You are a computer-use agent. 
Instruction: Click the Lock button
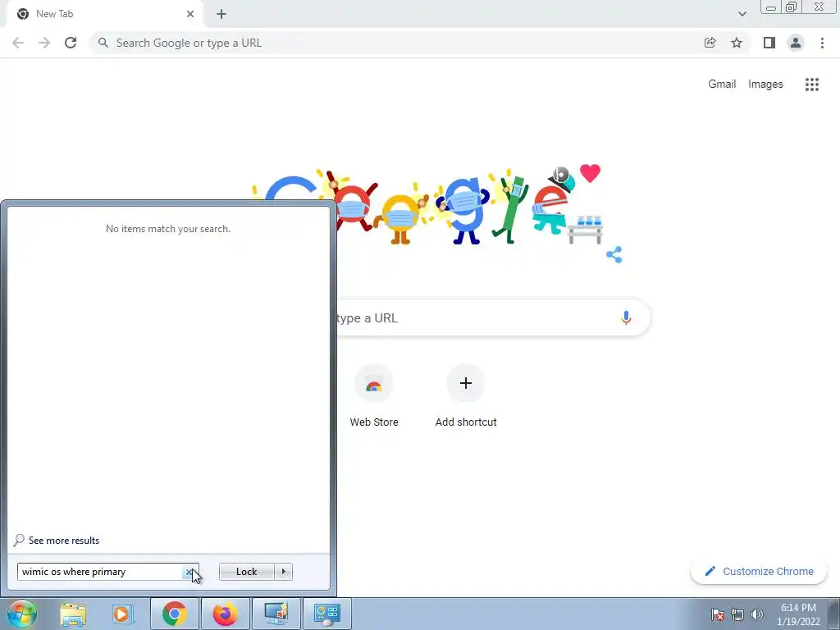[x=246, y=572]
